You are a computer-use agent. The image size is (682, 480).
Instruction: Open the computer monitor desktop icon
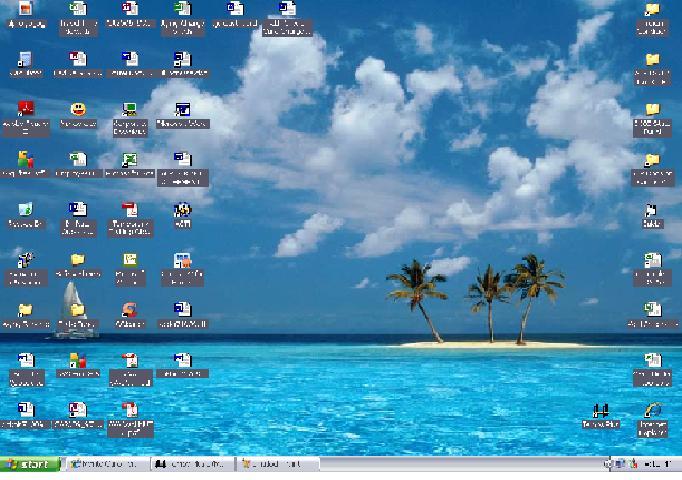[x=129, y=109]
